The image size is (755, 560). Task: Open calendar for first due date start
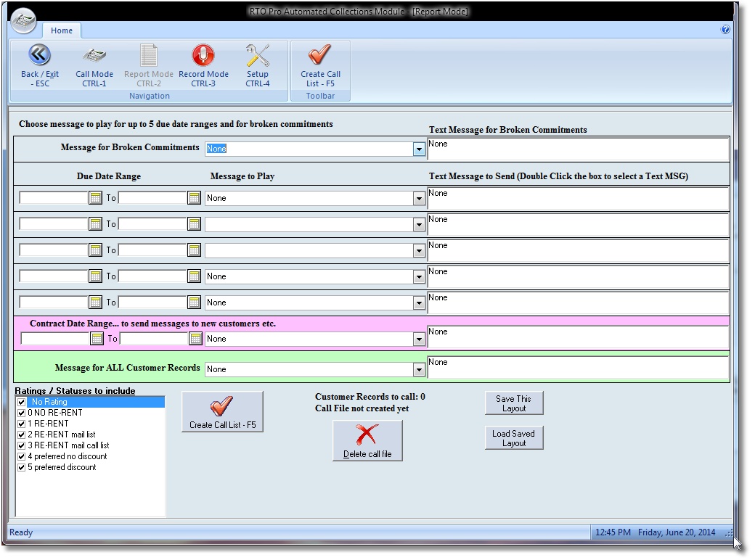(x=95, y=198)
